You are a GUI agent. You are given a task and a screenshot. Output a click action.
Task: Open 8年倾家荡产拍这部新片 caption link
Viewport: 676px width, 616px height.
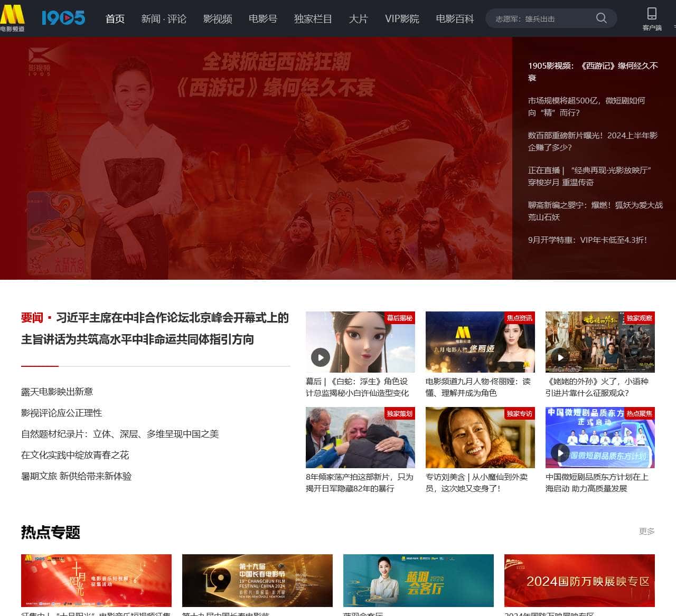click(x=360, y=482)
